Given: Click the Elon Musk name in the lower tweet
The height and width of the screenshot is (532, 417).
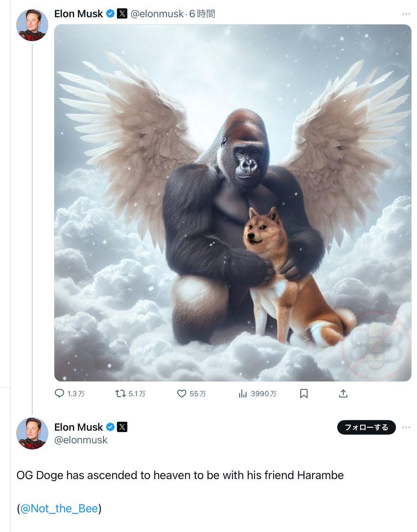Looking at the screenshot, I should coord(78,427).
